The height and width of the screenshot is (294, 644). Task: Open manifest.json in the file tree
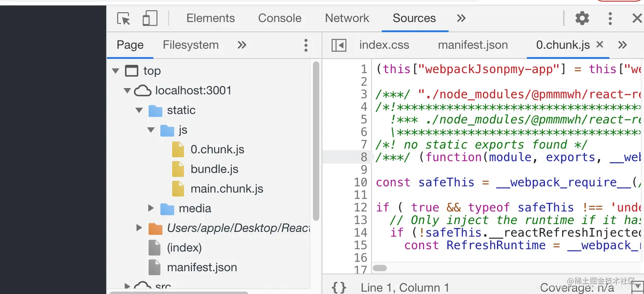pos(202,267)
